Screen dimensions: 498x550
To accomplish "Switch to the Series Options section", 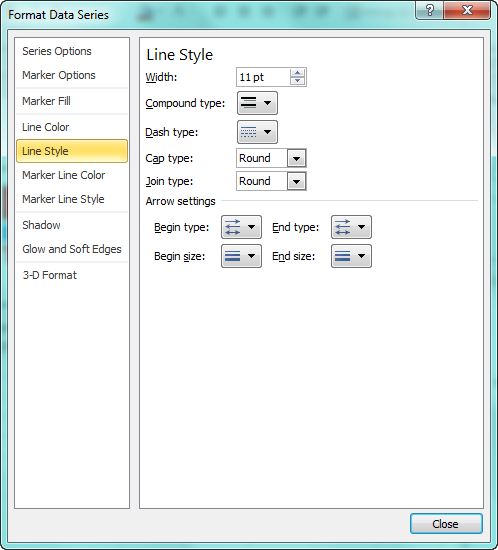I will [57, 51].
